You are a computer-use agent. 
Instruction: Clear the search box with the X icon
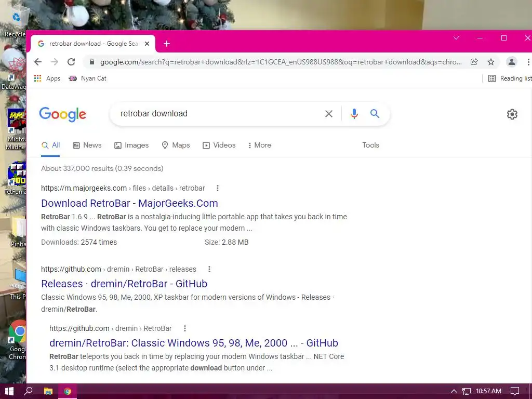(x=328, y=114)
